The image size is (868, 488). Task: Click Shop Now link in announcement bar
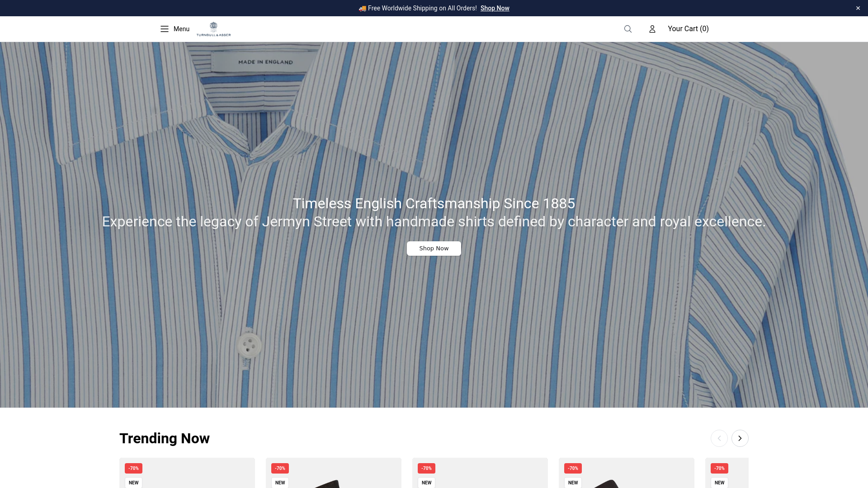(x=495, y=8)
